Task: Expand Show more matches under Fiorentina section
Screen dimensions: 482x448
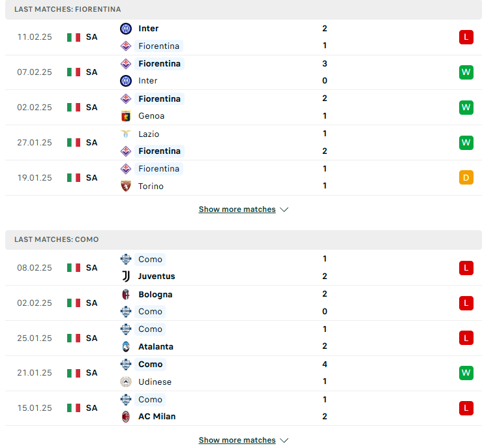Action: [237, 209]
